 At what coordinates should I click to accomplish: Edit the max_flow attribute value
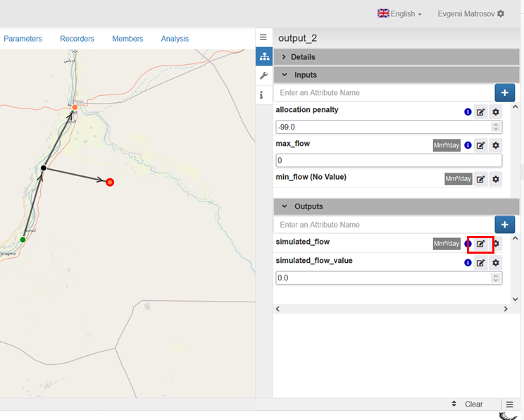[480, 146]
